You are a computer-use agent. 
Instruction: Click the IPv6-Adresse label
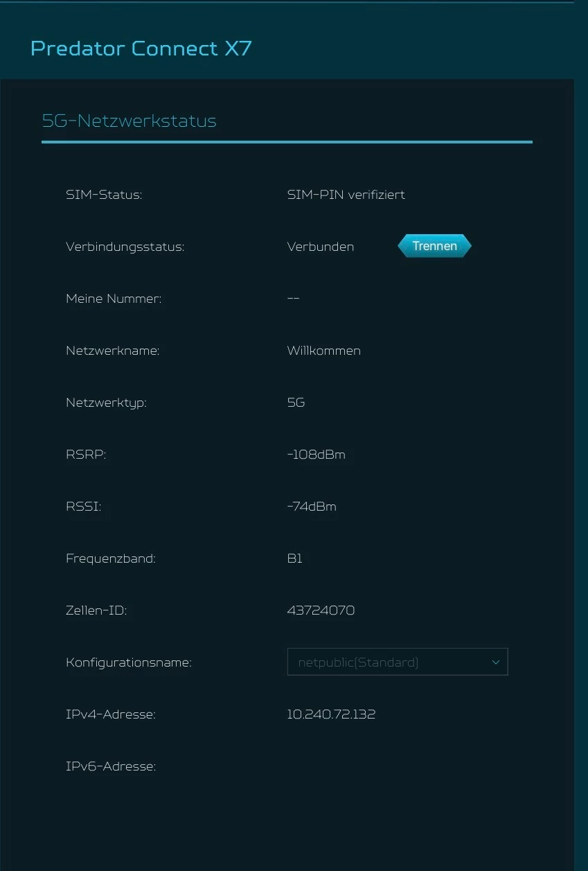[111, 766]
